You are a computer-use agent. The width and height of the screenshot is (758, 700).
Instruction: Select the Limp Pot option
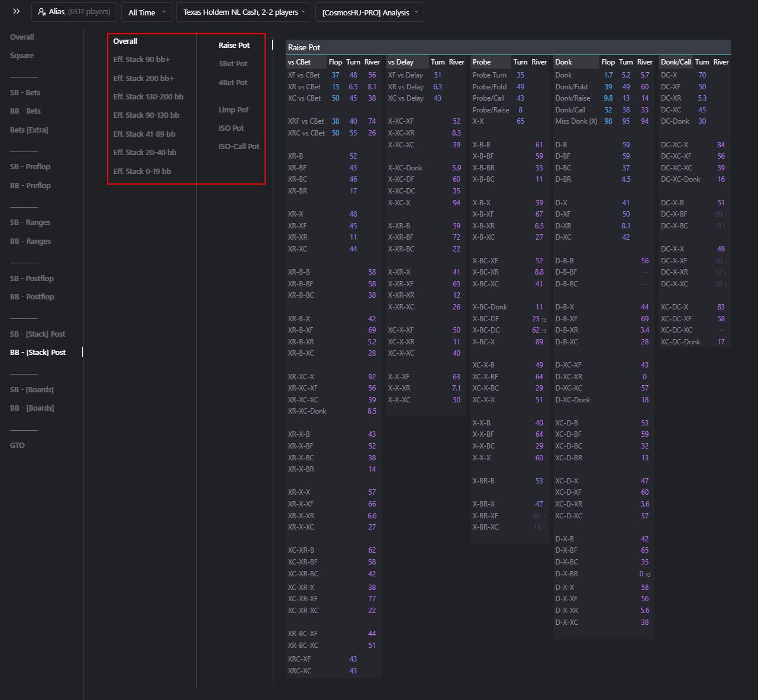pyautogui.click(x=233, y=110)
